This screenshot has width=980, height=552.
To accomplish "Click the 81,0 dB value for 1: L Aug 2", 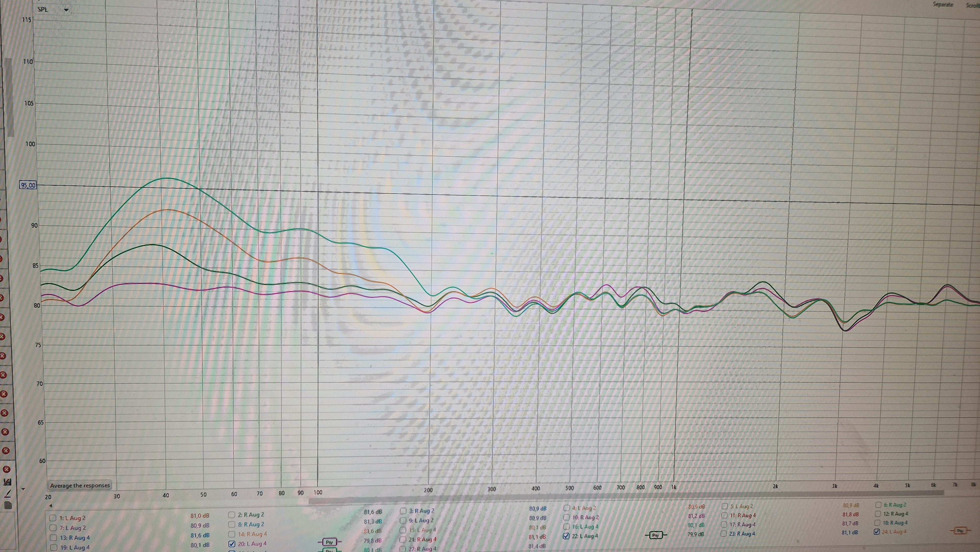I will (x=200, y=516).
